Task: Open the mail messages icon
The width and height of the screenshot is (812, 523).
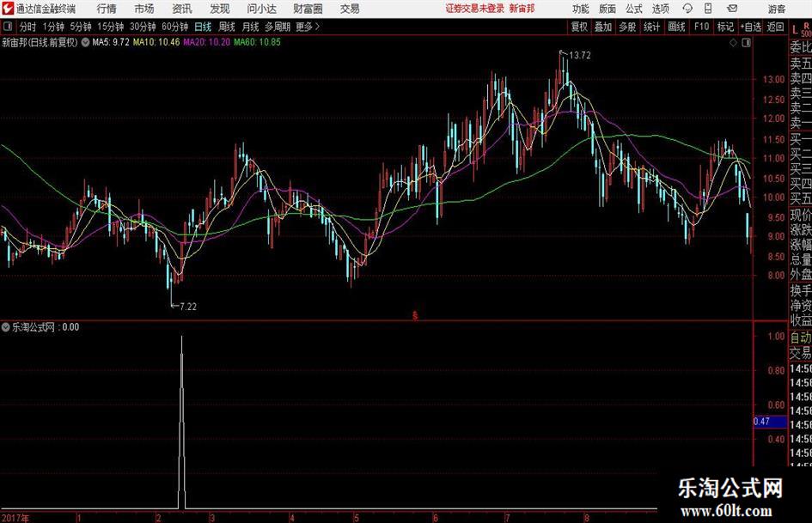Action: click(732, 9)
